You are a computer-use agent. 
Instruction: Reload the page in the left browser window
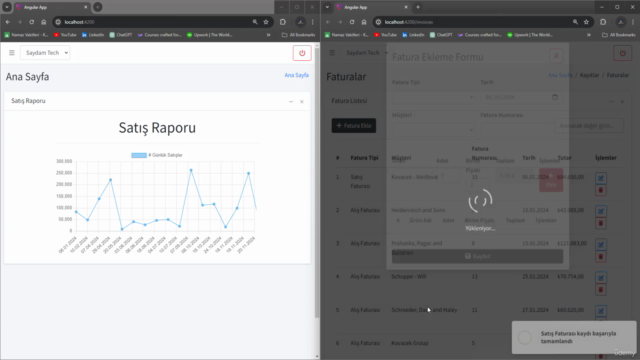[x=31, y=22]
